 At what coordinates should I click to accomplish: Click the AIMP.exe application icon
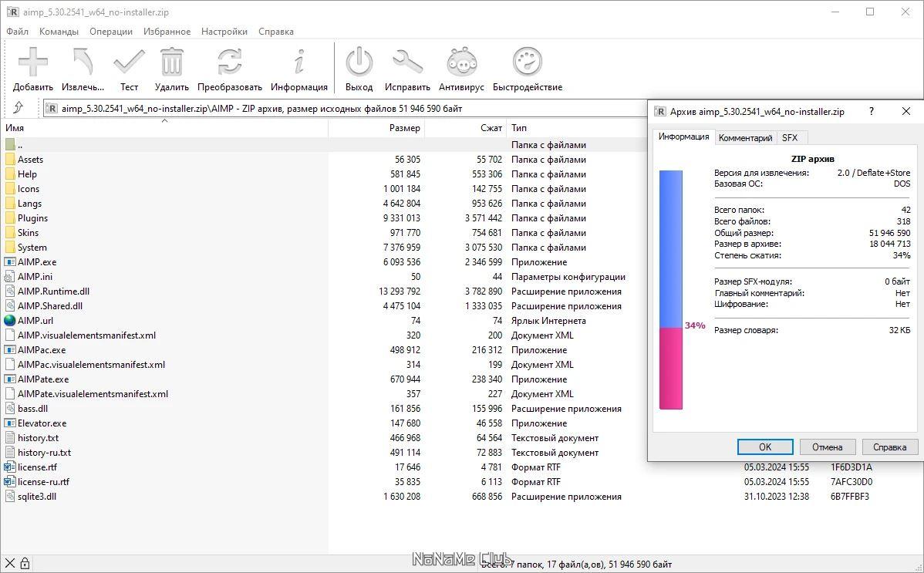tap(9, 261)
